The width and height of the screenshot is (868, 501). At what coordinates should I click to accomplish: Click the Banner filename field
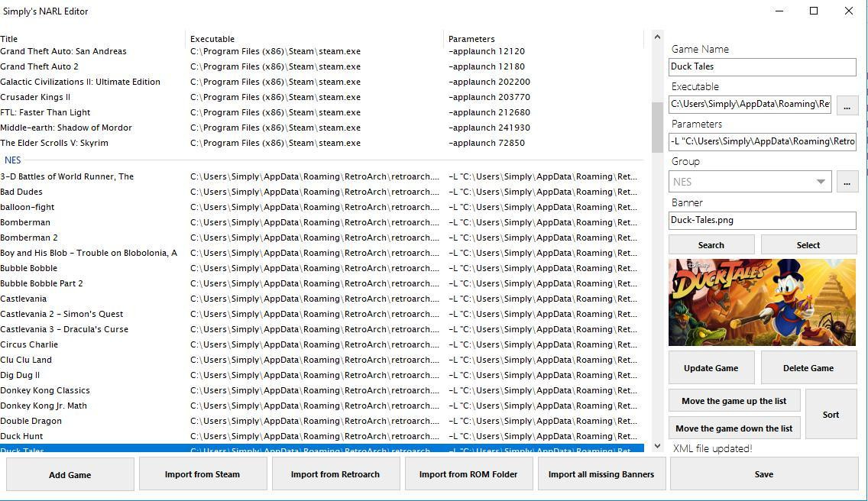click(763, 220)
